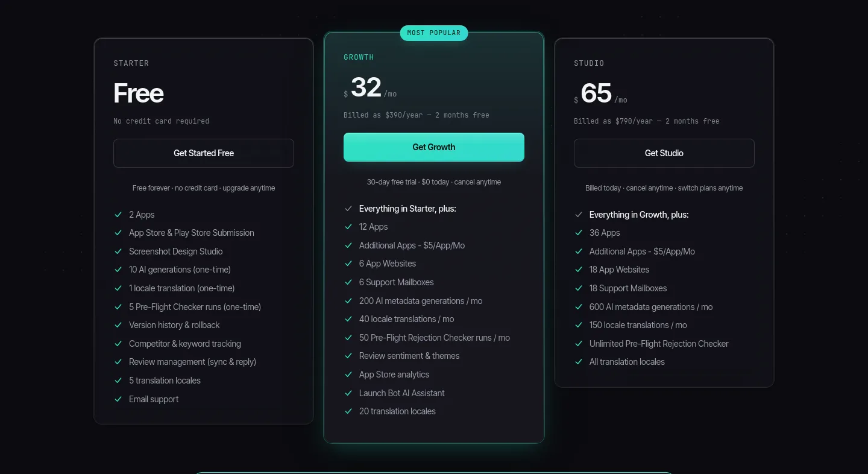
Task: Click "200 AI metadata generations / mo"
Action: coord(421,301)
